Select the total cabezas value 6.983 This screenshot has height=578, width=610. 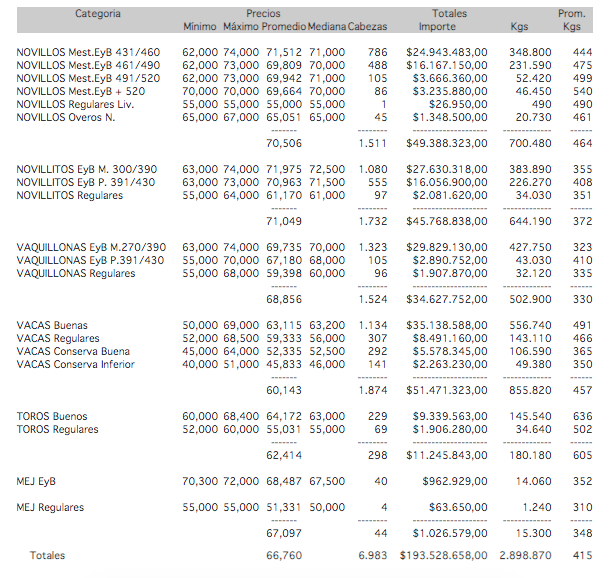[x=370, y=554]
